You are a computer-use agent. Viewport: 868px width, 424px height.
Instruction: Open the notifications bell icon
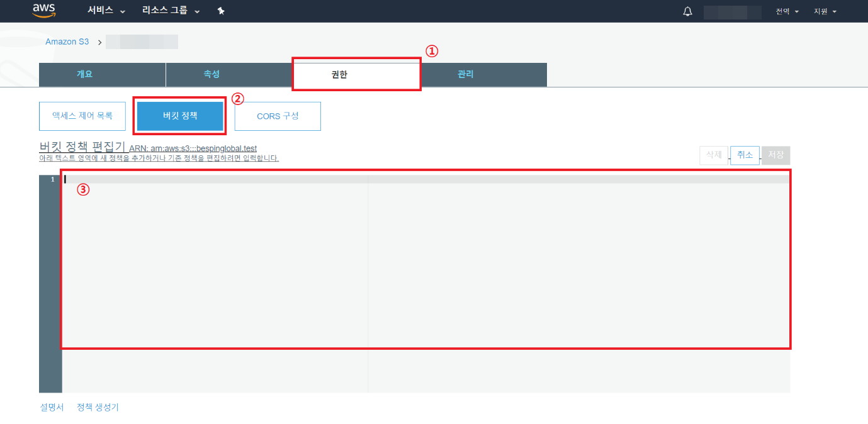pyautogui.click(x=687, y=11)
